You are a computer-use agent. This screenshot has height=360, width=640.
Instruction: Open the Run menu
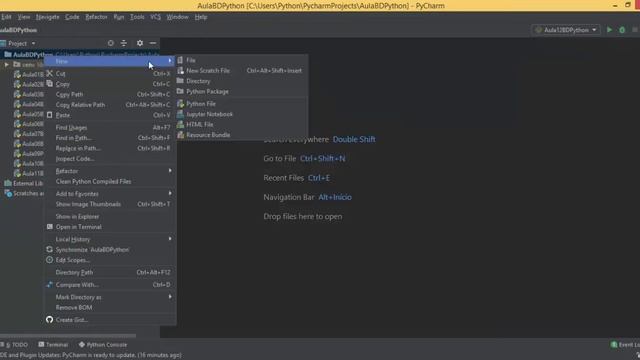119,17
